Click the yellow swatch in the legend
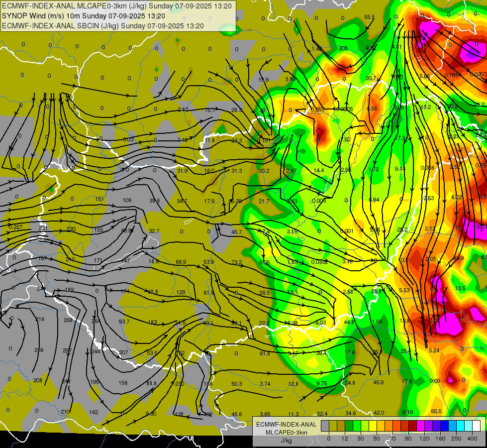 click(x=373, y=426)
